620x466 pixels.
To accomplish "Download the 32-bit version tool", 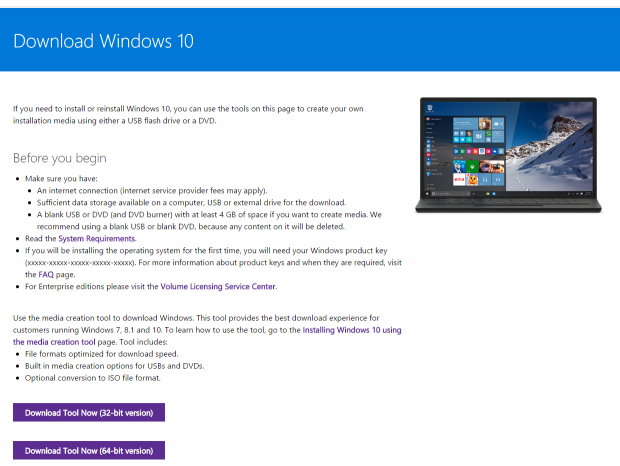I will click(x=89, y=412).
